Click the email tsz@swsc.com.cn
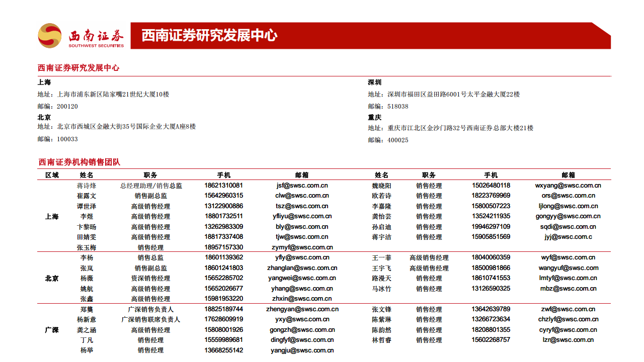Screen dimensions: 644x362 [302, 206]
